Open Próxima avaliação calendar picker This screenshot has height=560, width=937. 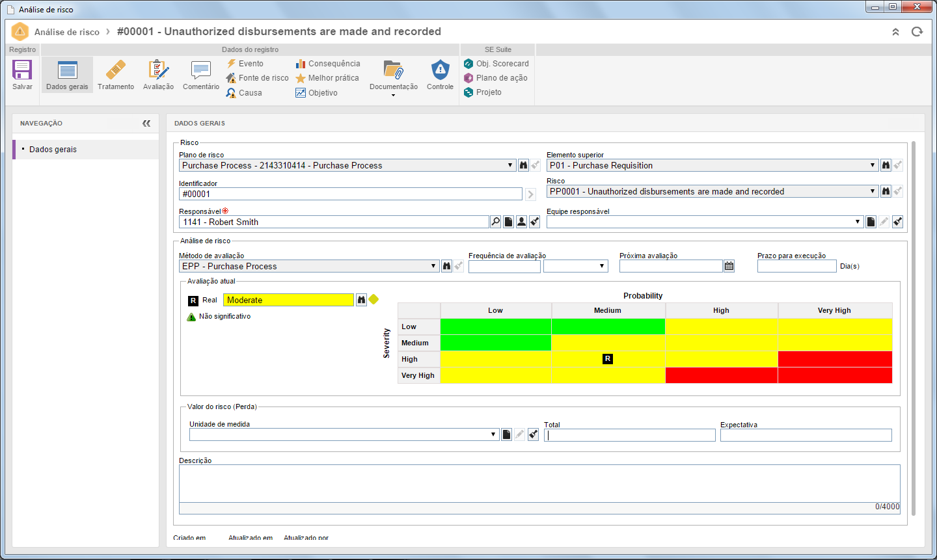[x=729, y=266]
